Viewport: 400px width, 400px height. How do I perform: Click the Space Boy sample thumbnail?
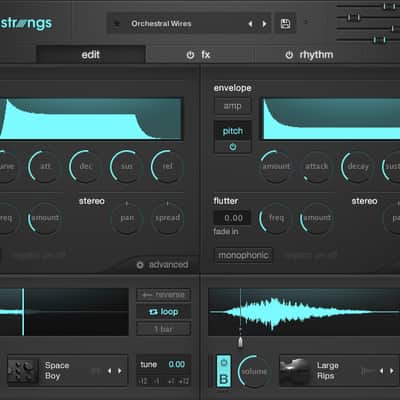(x=23, y=371)
